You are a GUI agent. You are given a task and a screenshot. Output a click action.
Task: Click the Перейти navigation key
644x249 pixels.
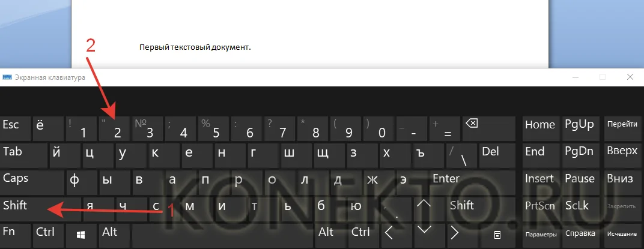[x=624, y=129]
